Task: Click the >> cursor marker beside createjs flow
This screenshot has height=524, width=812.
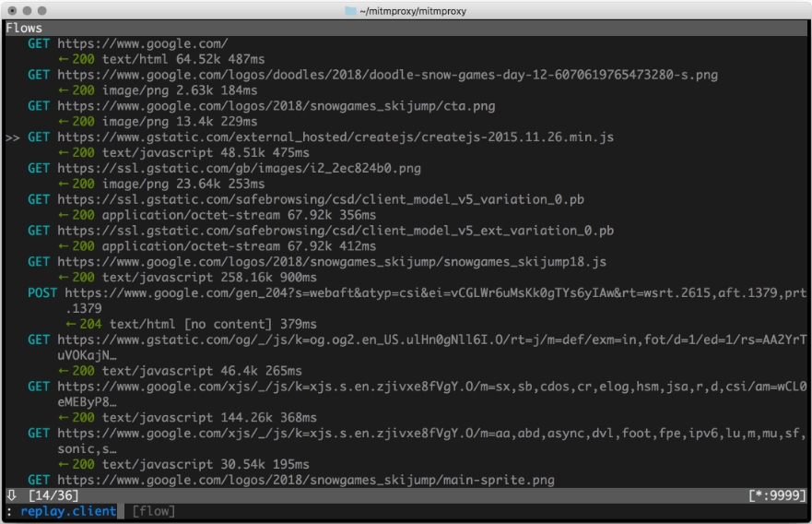Action: [x=13, y=137]
